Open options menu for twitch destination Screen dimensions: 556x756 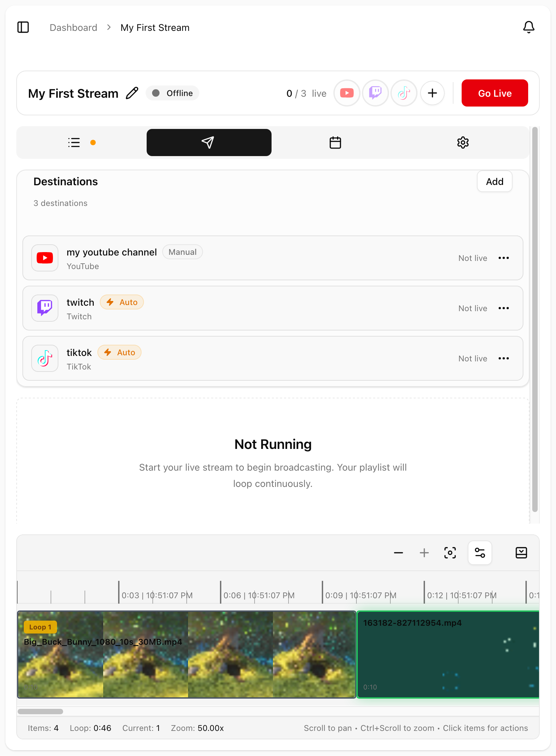coord(503,308)
